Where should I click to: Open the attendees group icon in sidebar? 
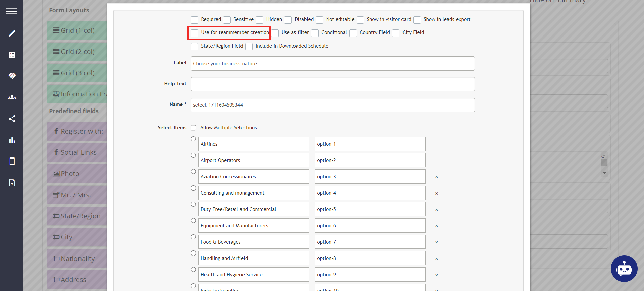pyautogui.click(x=12, y=97)
